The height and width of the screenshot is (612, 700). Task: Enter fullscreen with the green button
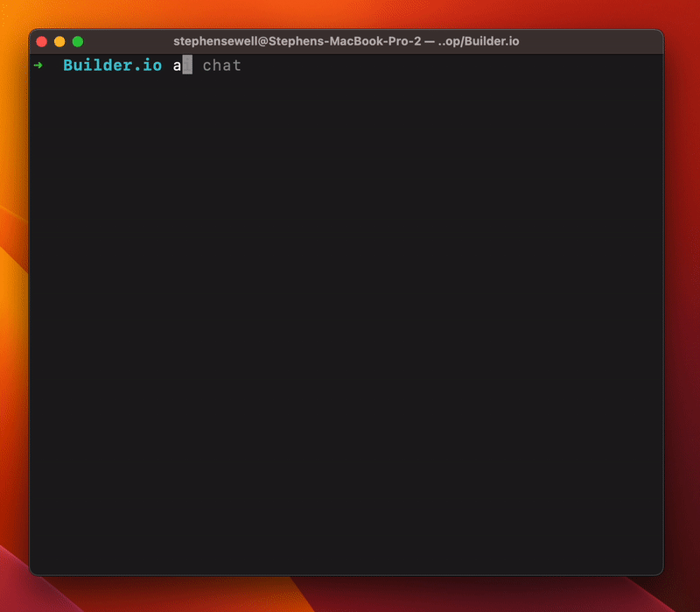(78, 40)
